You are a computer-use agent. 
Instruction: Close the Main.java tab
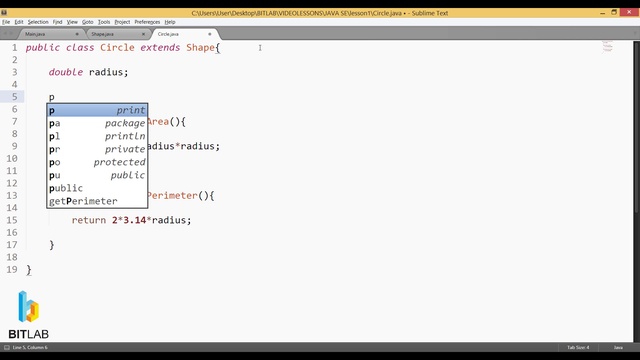pyautogui.click(x=77, y=34)
